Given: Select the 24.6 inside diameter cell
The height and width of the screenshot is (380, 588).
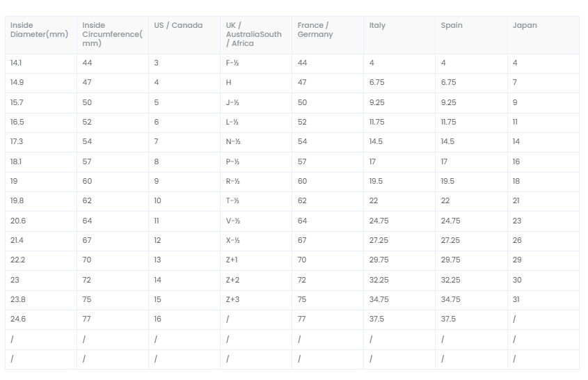Looking at the screenshot, I should [x=18, y=319].
